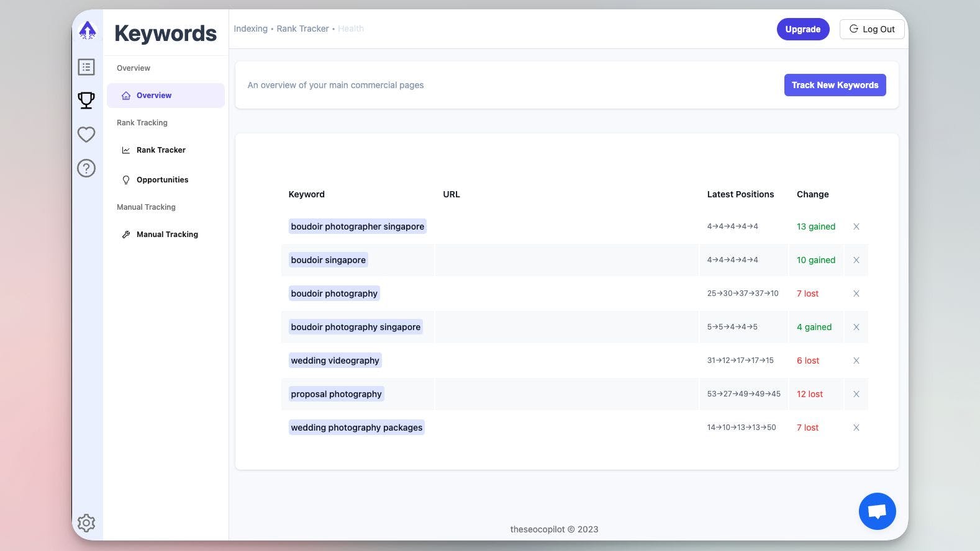Image resolution: width=980 pixels, height=551 pixels.
Task: Open the heart health icon
Action: (x=86, y=134)
